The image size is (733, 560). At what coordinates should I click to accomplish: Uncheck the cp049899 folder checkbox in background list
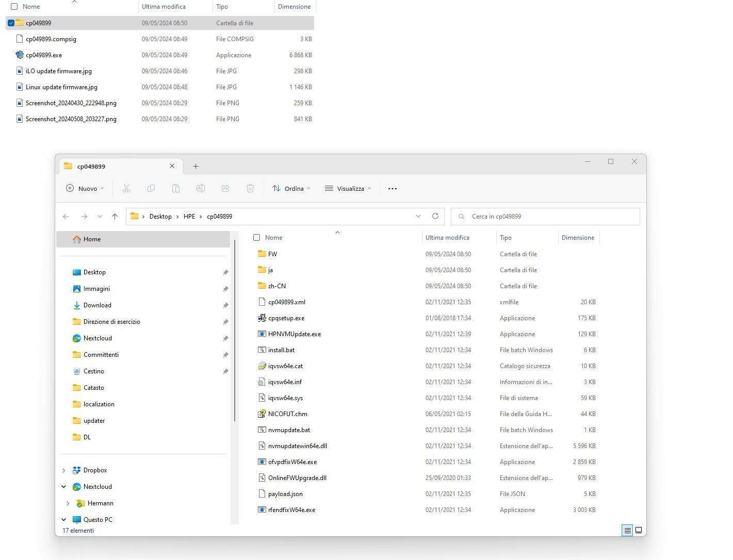(11, 23)
